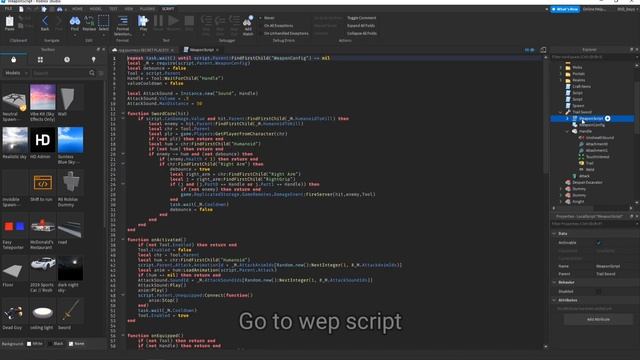Click the Step Into debugger icon
640x360 pixels.
[206, 21]
